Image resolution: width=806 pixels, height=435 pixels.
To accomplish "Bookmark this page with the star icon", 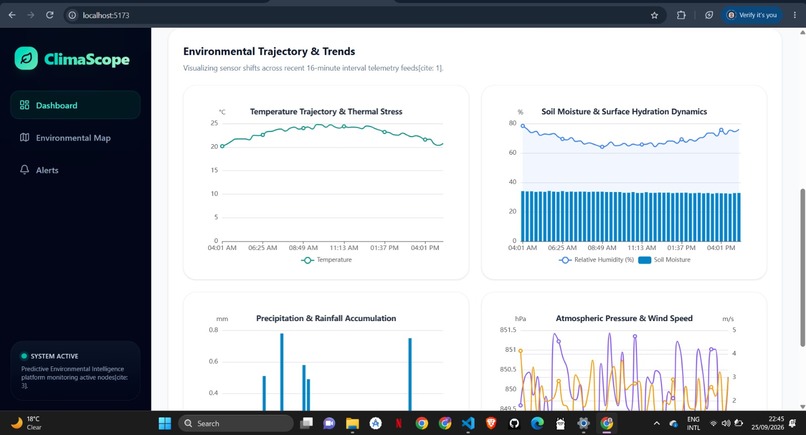I will (654, 15).
